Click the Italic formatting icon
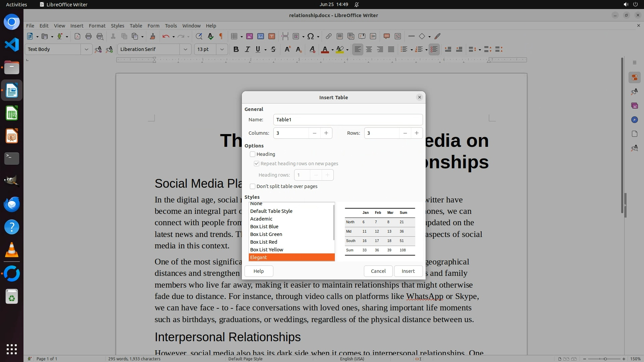Screen dimensions: 644x362 coord(247,49)
